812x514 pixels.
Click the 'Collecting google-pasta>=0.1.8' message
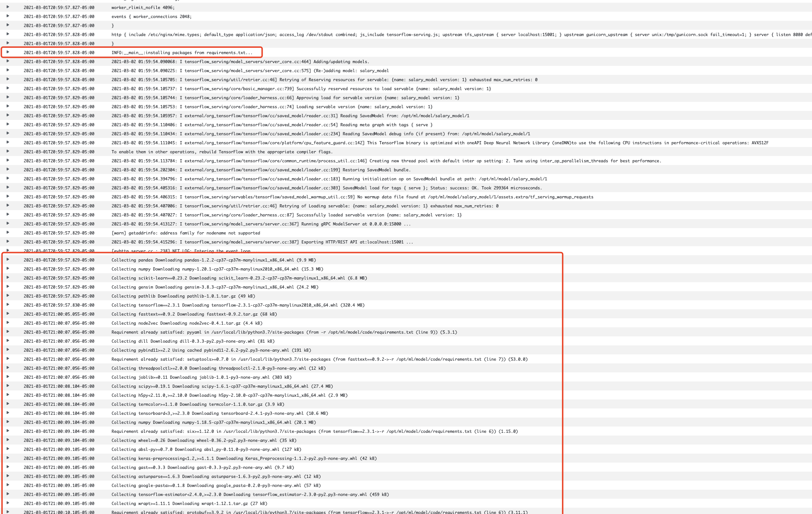coord(216,486)
